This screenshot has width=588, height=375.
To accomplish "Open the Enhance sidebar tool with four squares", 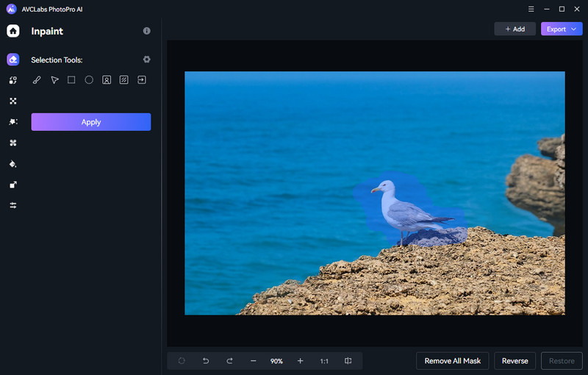I will click(x=13, y=101).
